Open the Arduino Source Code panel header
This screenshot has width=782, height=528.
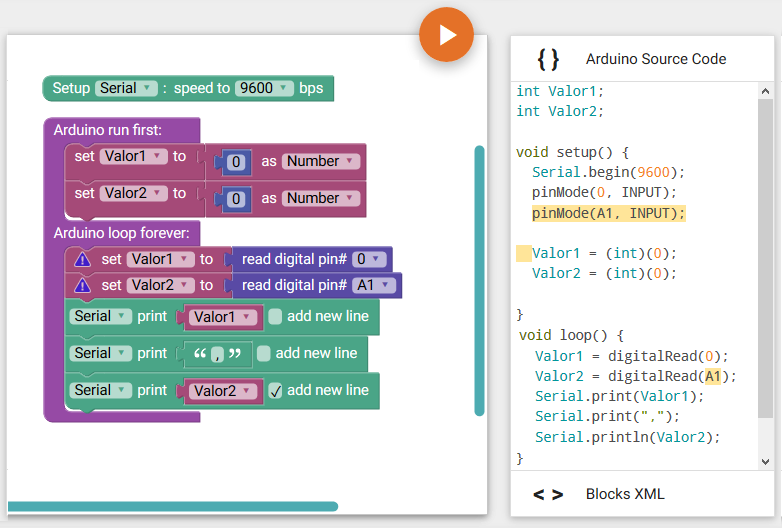pyautogui.click(x=642, y=59)
